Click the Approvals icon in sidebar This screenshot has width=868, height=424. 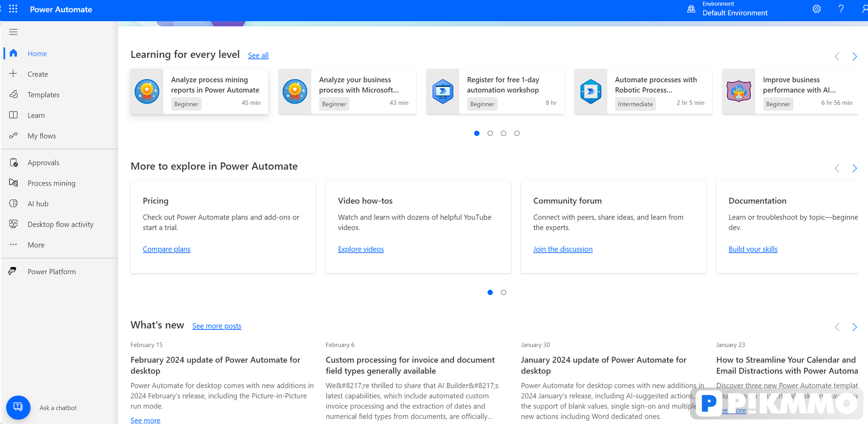[14, 162]
